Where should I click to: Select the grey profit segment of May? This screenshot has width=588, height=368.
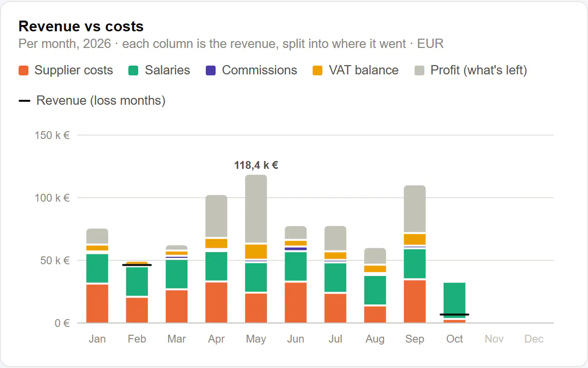coord(256,208)
